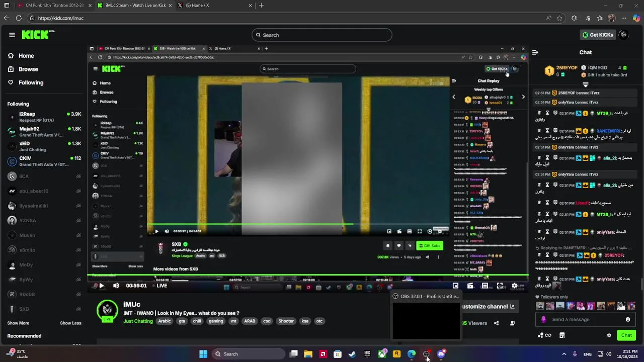Viewport: 644px width, 362px height.
Task: Reload the kick.com page
Action: [19, 18]
